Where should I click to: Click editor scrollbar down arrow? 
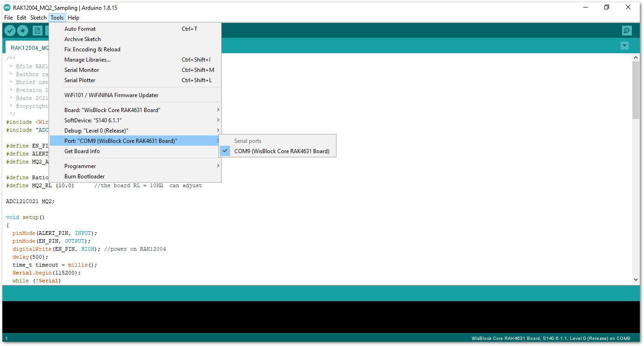[x=636, y=280]
